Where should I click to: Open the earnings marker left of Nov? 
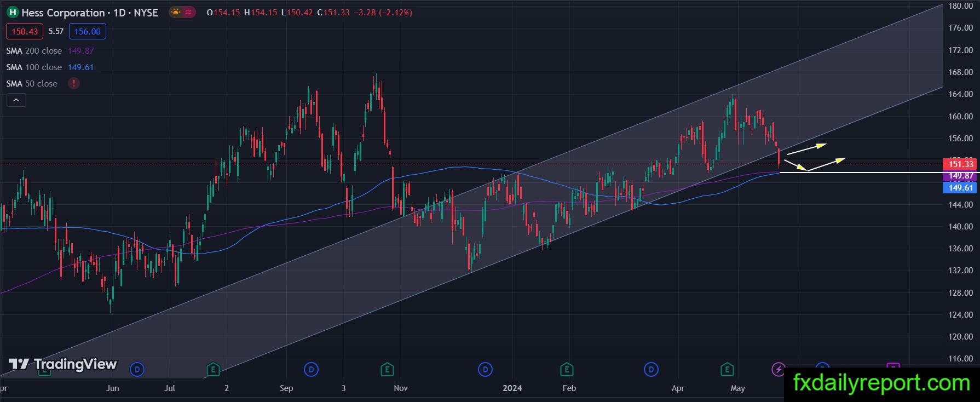click(388, 370)
